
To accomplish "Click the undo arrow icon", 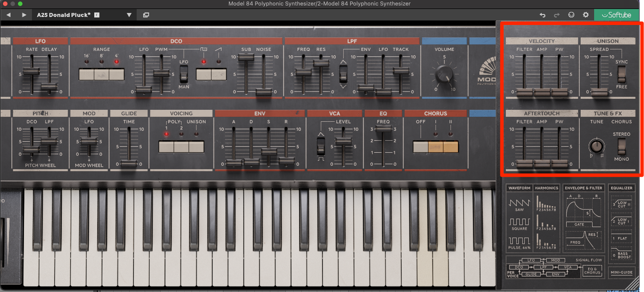I will [543, 15].
